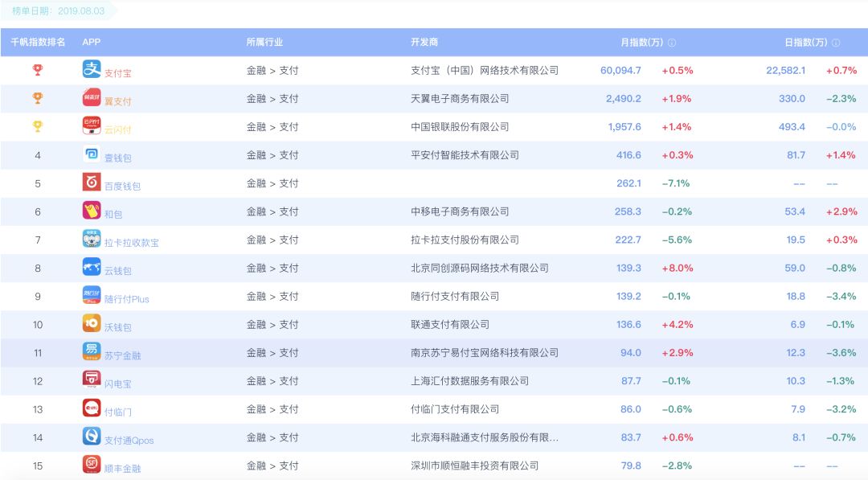Image resolution: width=868 pixels, height=480 pixels.
Task: Click the info icon next to 月指数(万)
Action: 671,43
